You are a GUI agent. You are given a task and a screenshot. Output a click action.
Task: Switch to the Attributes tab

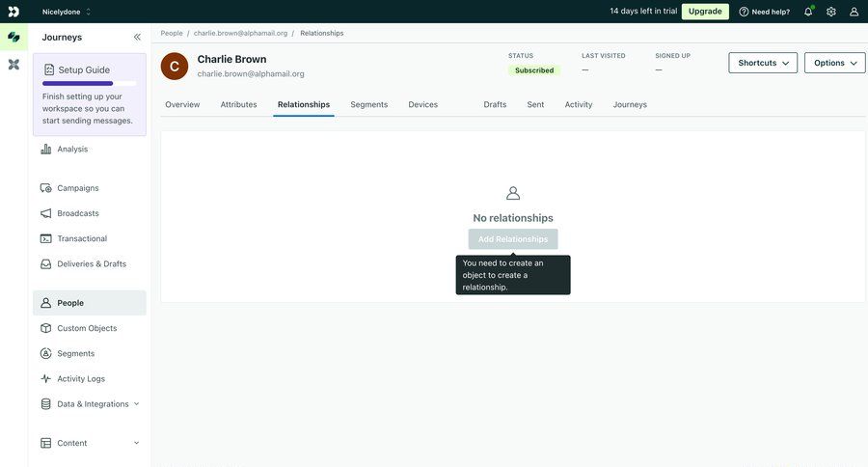[x=238, y=105]
